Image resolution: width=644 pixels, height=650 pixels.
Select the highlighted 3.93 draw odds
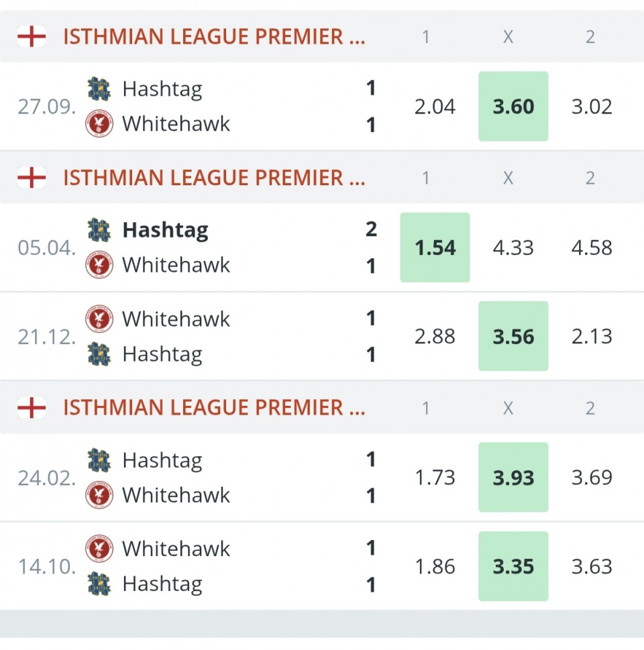513,478
